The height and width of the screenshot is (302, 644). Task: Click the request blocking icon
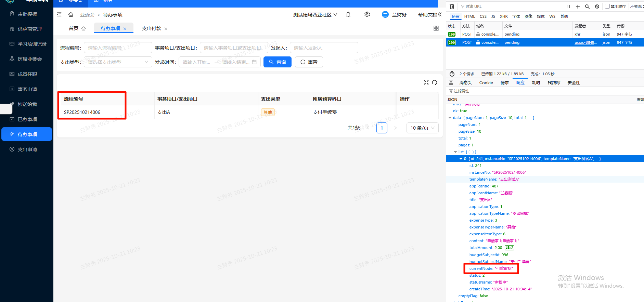pos(597,6)
